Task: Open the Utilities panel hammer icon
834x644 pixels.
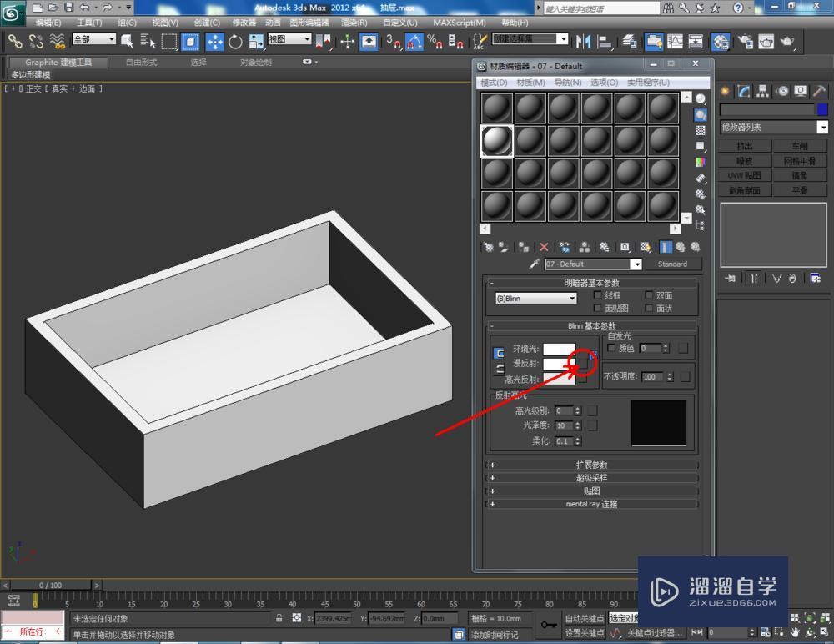Action: click(x=820, y=91)
